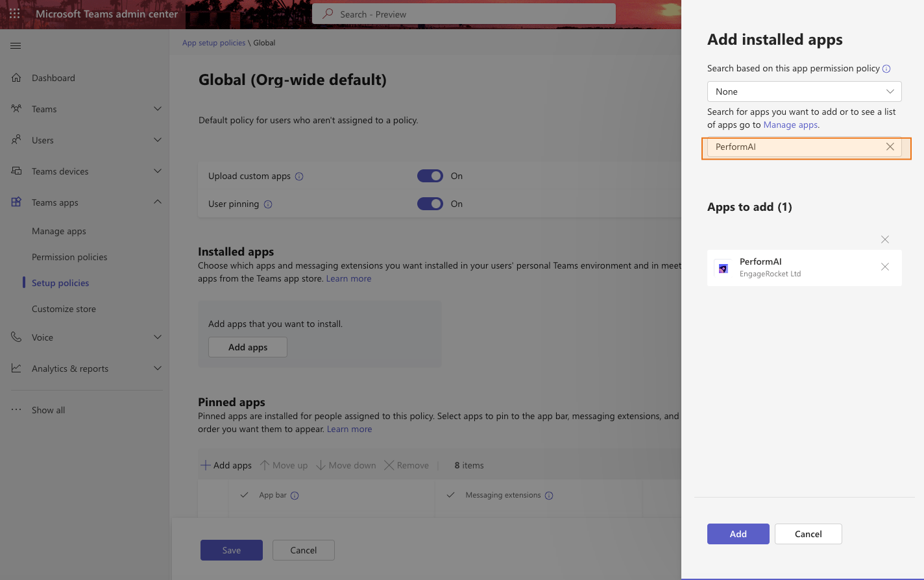Collapse the navigation hamburger menu

[16, 45]
